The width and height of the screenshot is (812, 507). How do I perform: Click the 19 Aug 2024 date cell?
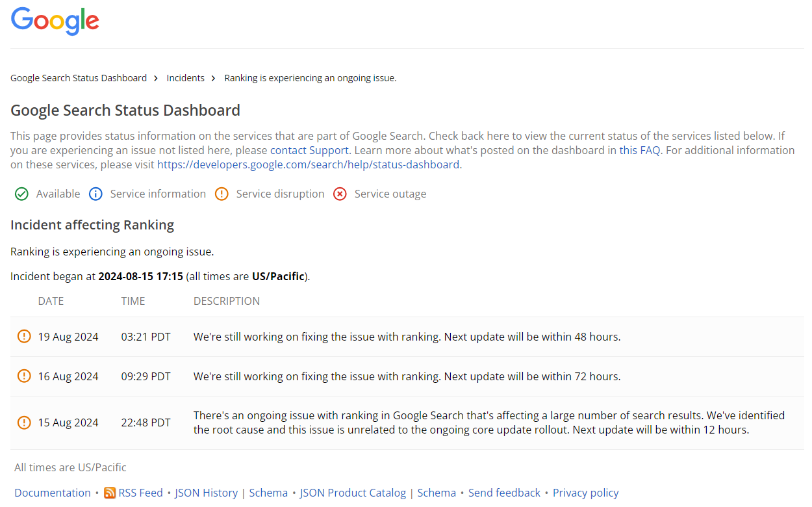click(x=68, y=337)
